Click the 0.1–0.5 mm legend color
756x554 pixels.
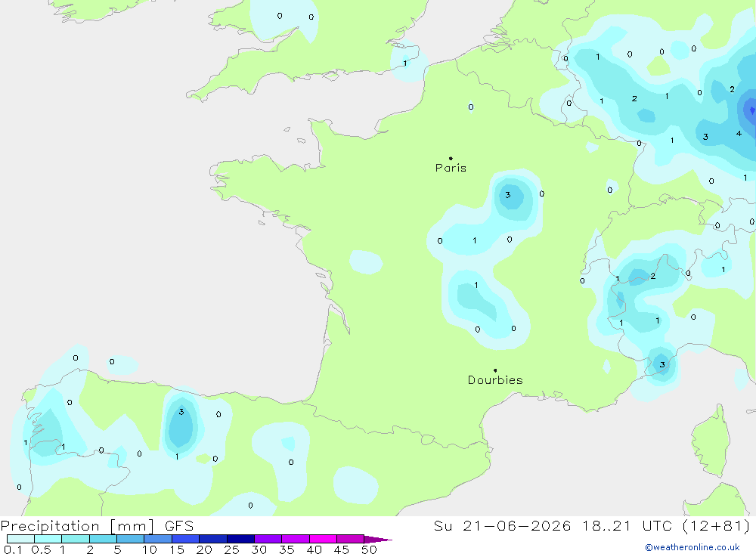tap(20, 539)
